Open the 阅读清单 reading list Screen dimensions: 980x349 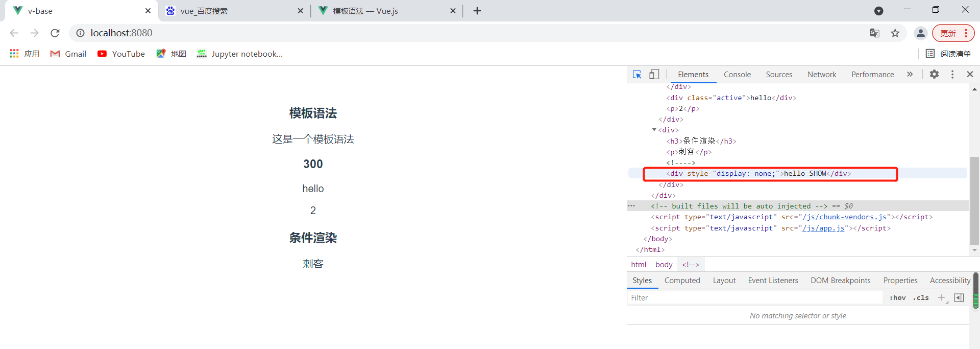click(x=948, y=54)
